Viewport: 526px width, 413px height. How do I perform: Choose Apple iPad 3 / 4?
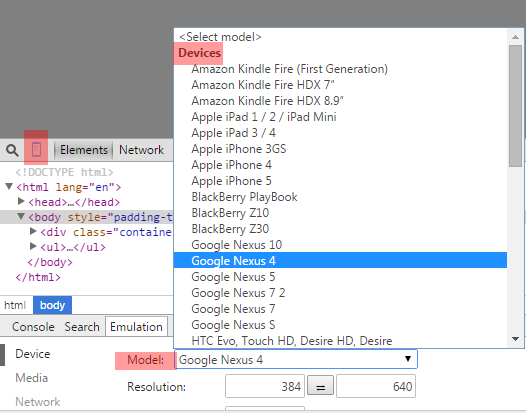click(340, 133)
